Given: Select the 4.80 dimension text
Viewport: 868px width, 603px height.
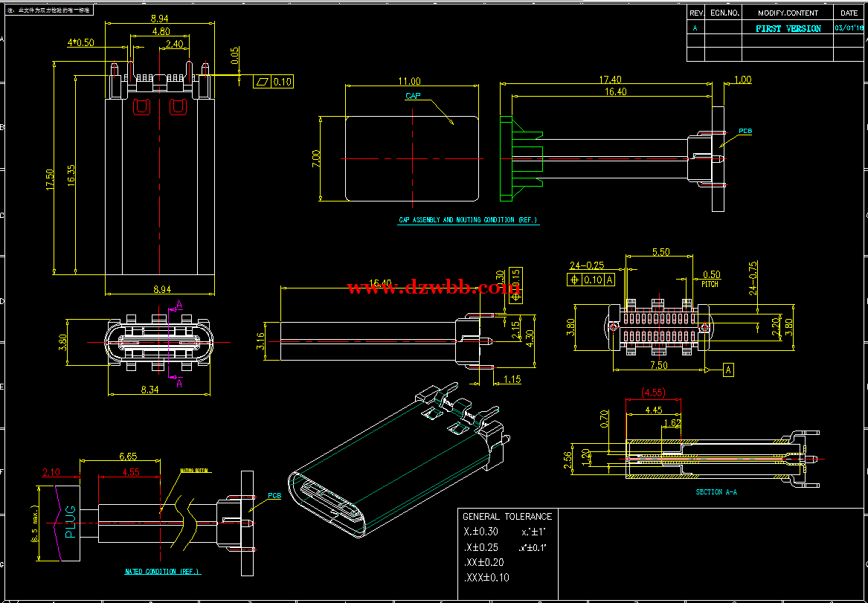Looking at the screenshot, I should point(160,31).
